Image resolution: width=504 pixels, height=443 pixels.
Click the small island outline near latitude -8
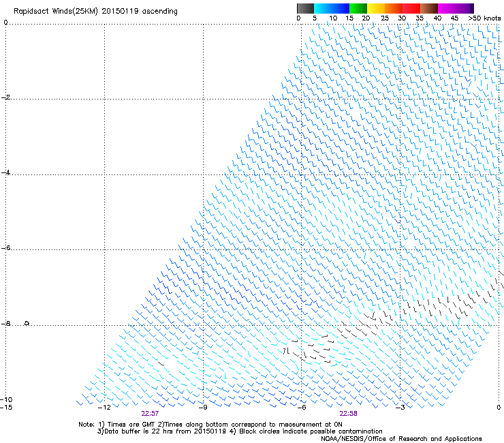coord(27,323)
